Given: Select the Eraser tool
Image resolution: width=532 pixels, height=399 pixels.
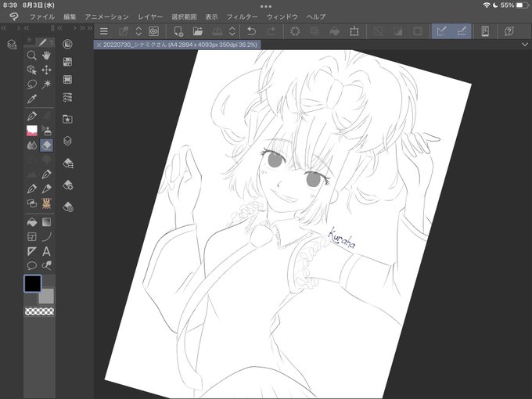Looking at the screenshot, I should click(x=46, y=146).
